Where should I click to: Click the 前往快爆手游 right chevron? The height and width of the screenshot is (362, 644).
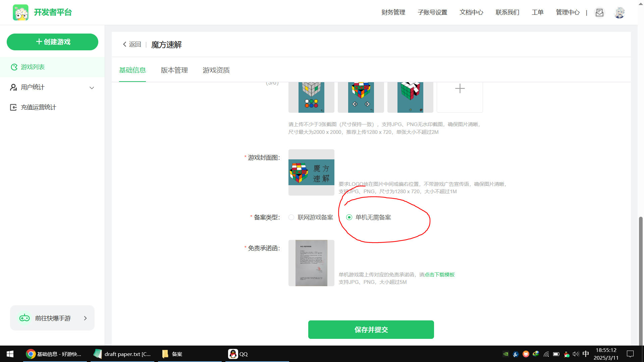[85, 318]
